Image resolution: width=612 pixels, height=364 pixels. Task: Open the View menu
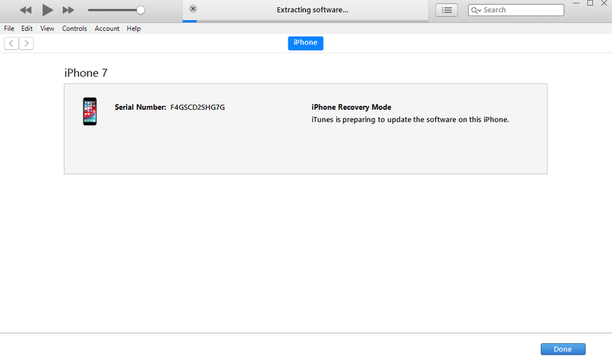click(x=47, y=29)
